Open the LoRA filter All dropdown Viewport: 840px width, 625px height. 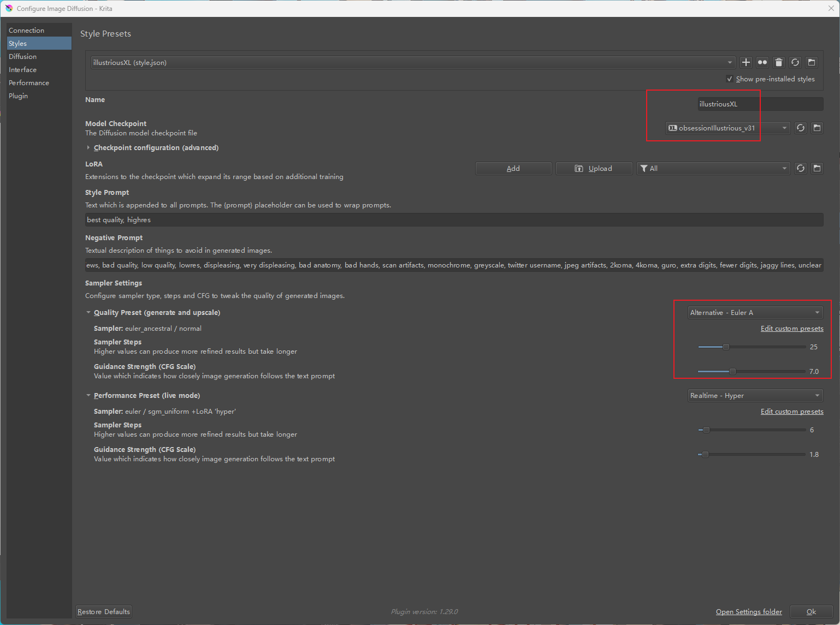[713, 168]
